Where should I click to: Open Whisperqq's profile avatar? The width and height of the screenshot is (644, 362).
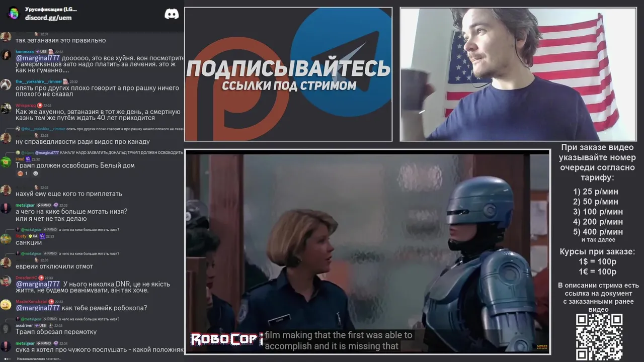6,109
